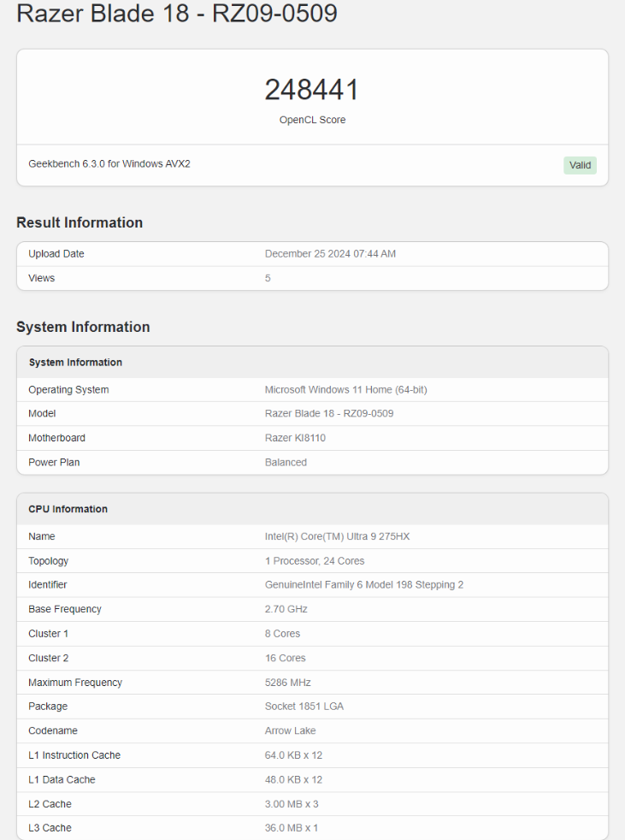Image resolution: width=625 pixels, height=840 pixels.
Task: Click the CPU Information table header
Action: click(68, 509)
